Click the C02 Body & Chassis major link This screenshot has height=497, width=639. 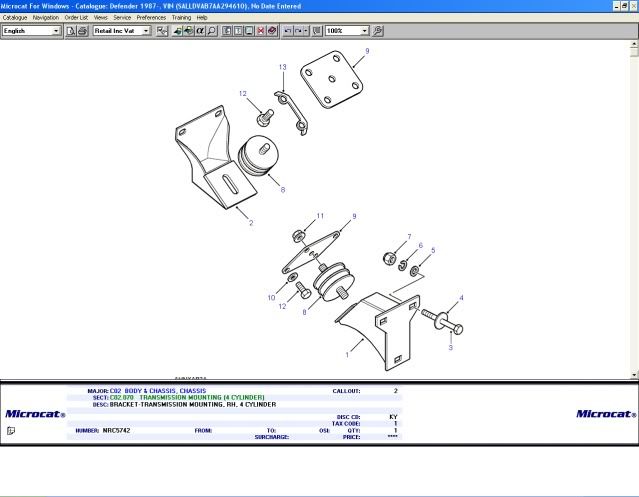coord(158,391)
